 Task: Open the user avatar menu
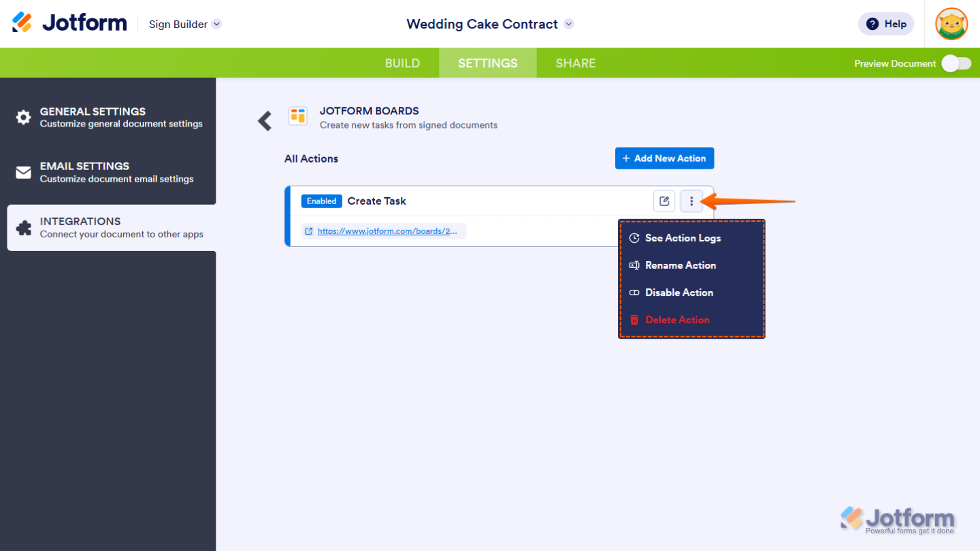click(951, 24)
